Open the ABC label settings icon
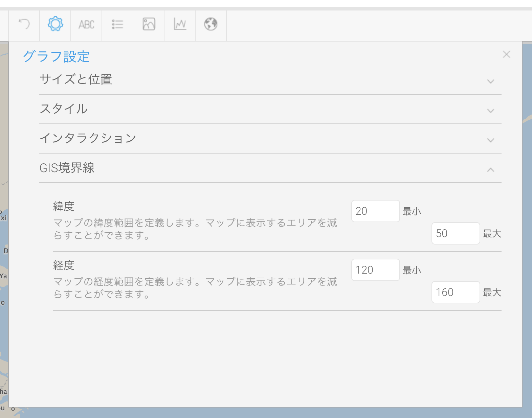Viewport: 532px width, 418px height. [x=86, y=24]
